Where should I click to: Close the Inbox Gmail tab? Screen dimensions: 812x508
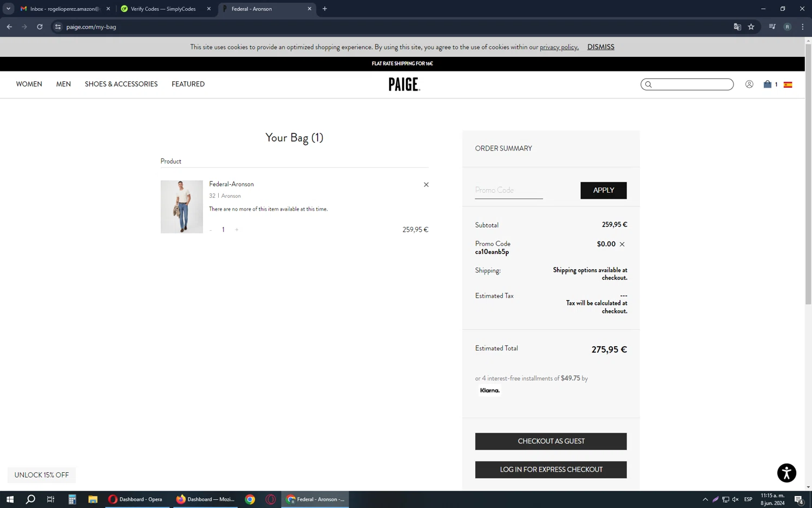(x=108, y=9)
